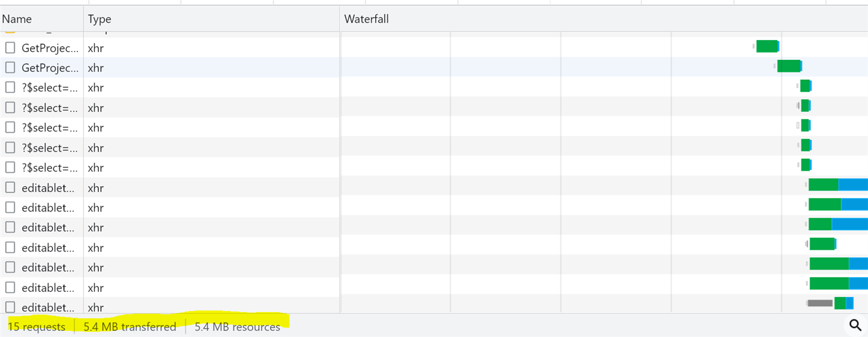Select the first ?$select=... request name
This screenshot has width=868, height=337.
(x=50, y=88)
